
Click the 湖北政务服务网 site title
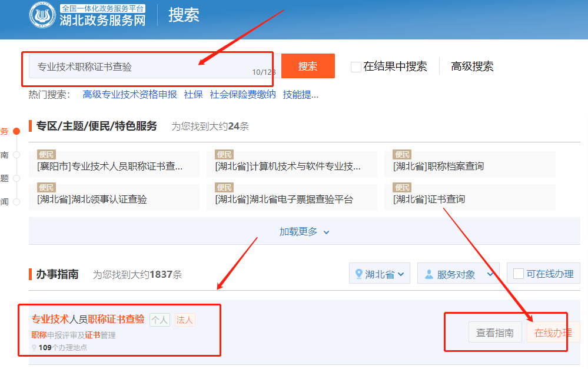pos(103,20)
